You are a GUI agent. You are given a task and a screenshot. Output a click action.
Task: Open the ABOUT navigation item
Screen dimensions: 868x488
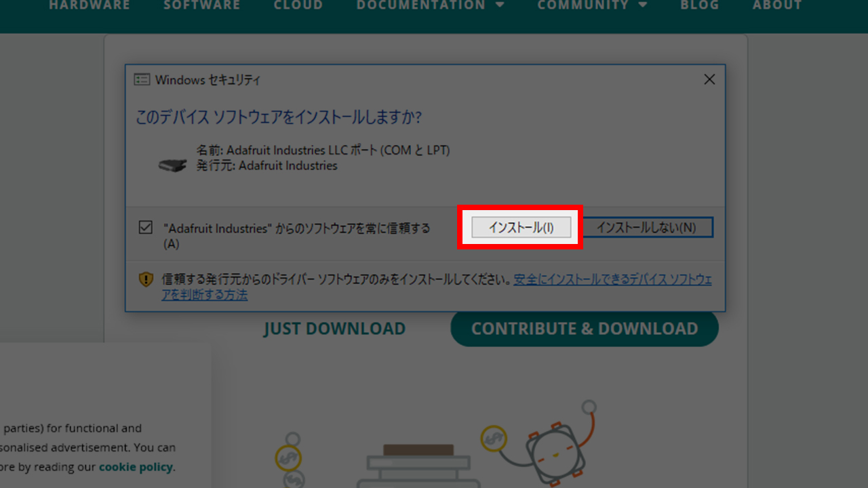777,5
